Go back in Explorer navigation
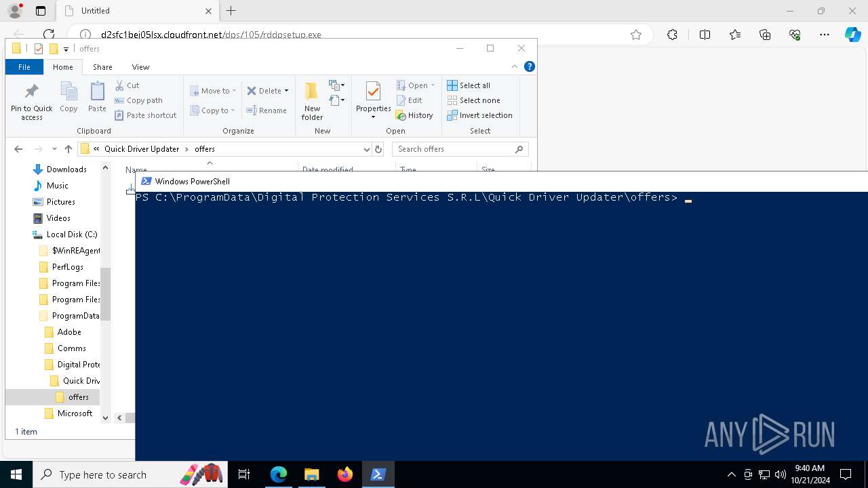Viewport: 868px width, 488px height. [x=18, y=149]
